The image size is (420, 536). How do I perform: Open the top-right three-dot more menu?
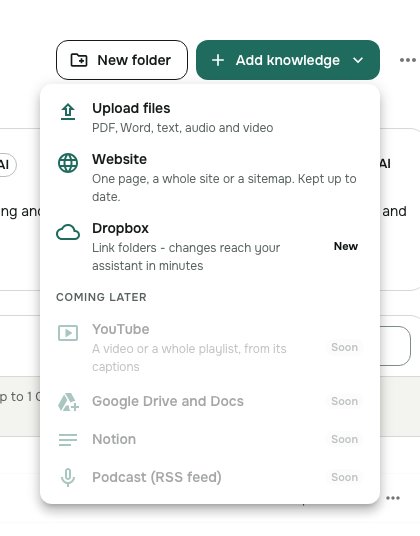click(408, 60)
